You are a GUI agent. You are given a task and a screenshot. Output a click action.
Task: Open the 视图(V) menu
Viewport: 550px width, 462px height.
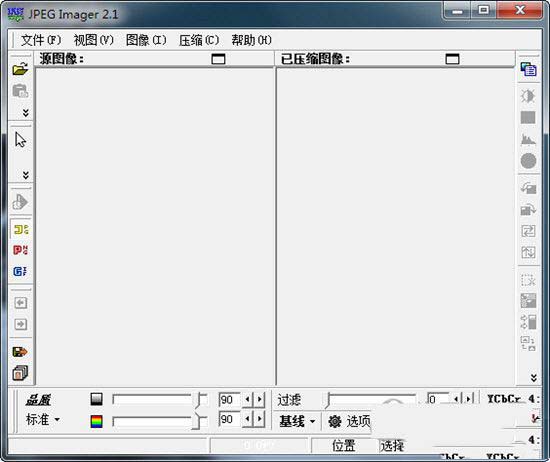click(x=94, y=40)
